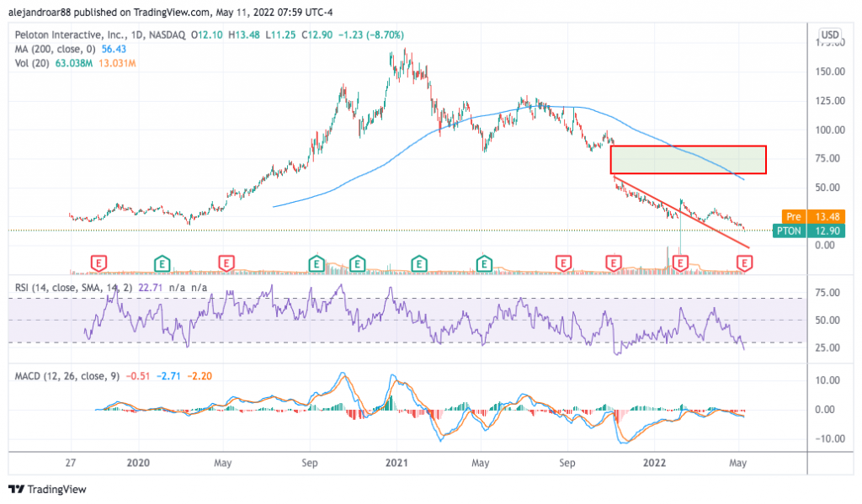
Task: Click the TradingView logo at bottom
Action: pos(47,489)
